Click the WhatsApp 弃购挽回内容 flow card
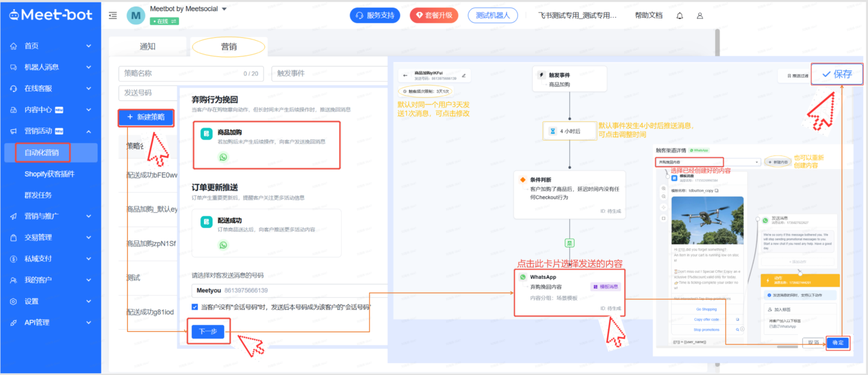 (568, 292)
